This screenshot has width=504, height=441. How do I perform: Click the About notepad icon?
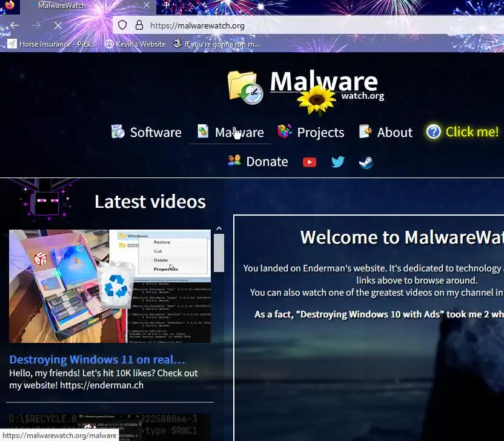(365, 131)
